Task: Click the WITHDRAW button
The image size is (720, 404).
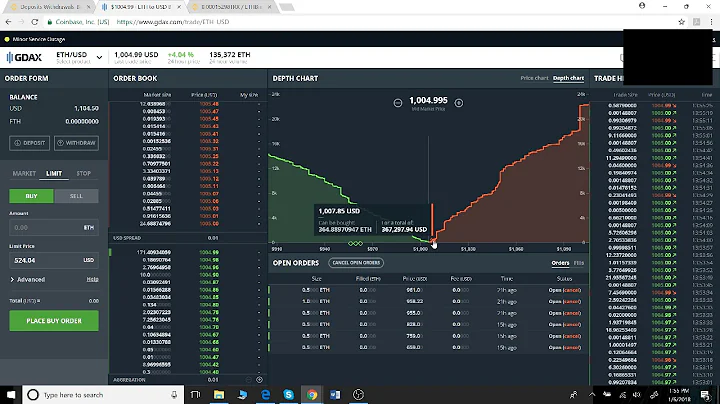Action: click(76, 143)
